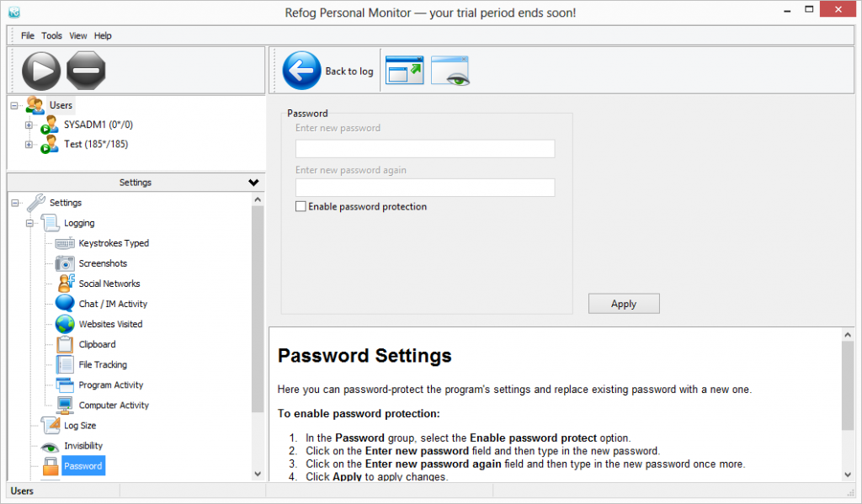Click the settings tree vertical scrollbar
This screenshot has height=504, width=862.
(x=258, y=337)
